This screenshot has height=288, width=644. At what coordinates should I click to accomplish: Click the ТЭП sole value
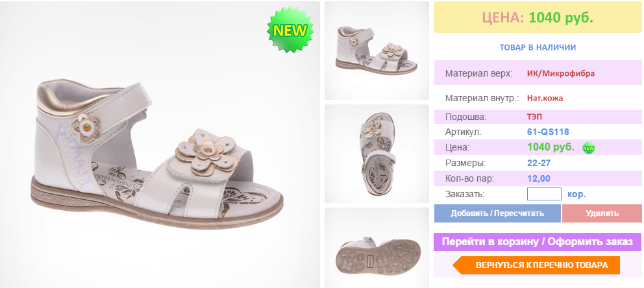pos(534,117)
